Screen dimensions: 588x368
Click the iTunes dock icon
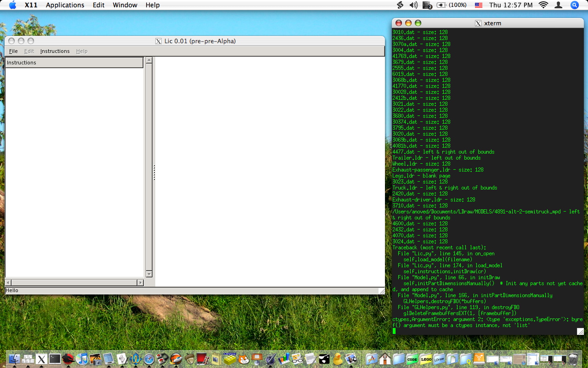[82, 359]
